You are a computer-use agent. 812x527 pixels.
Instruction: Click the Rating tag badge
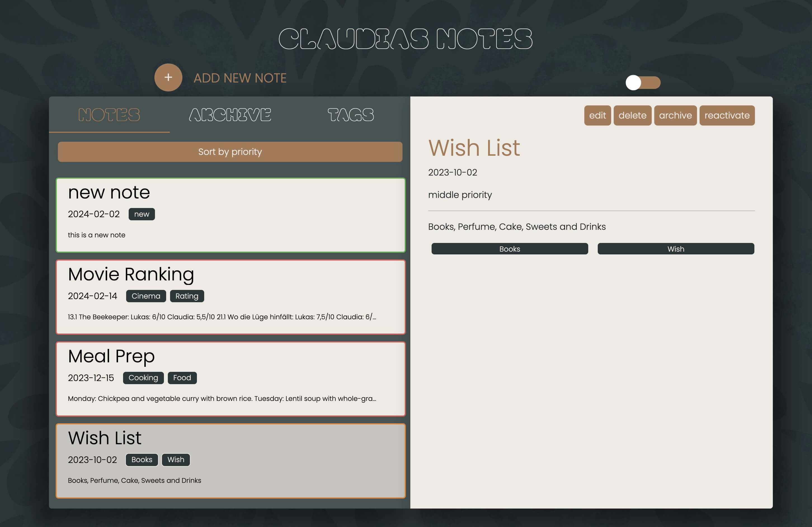pyautogui.click(x=187, y=296)
